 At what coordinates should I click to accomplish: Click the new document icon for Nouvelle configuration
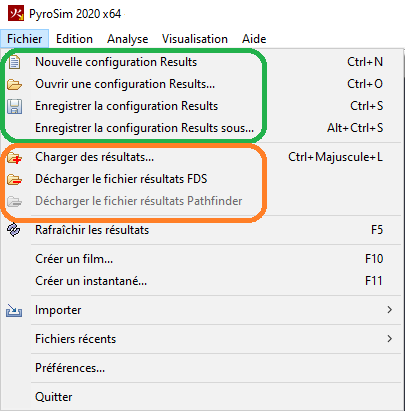[x=14, y=62]
